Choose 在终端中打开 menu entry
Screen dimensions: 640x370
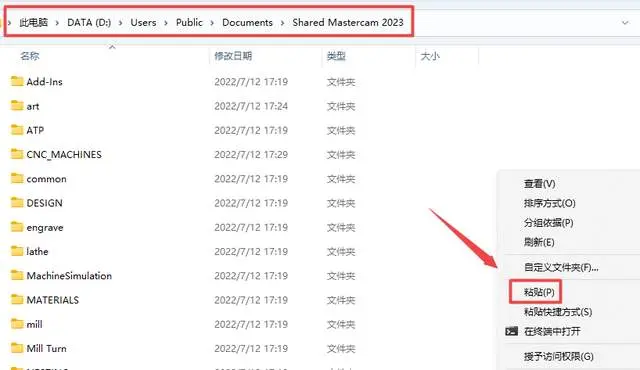(552, 331)
